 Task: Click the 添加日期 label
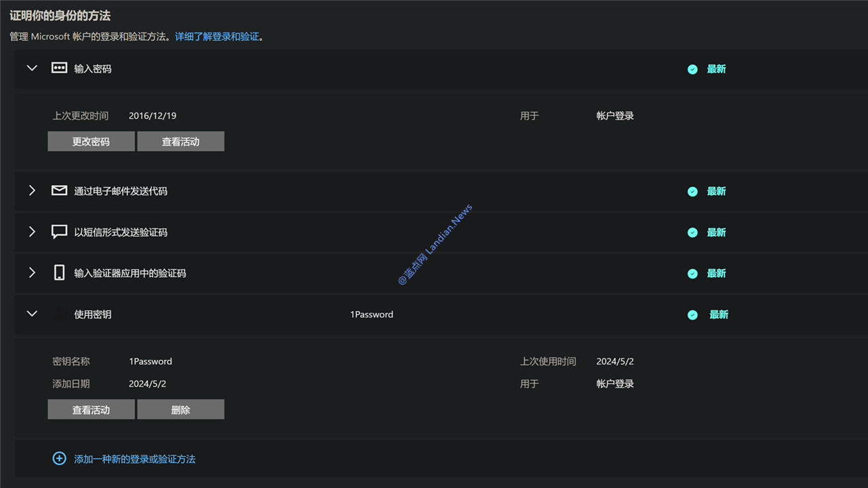pyautogui.click(x=71, y=384)
